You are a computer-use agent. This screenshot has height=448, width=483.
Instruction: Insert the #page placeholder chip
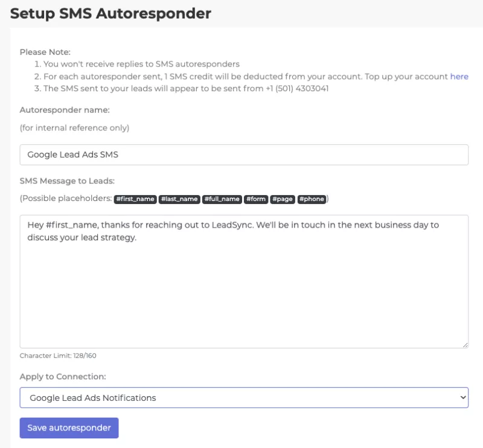(282, 199)
